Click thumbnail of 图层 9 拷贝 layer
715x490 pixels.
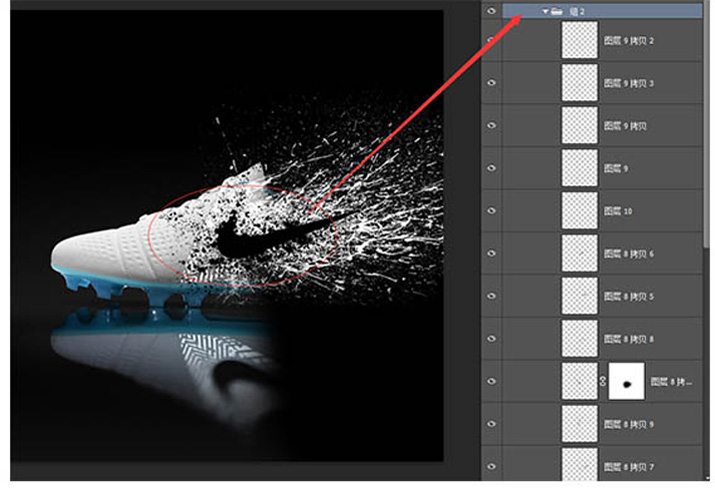(579, 126)
